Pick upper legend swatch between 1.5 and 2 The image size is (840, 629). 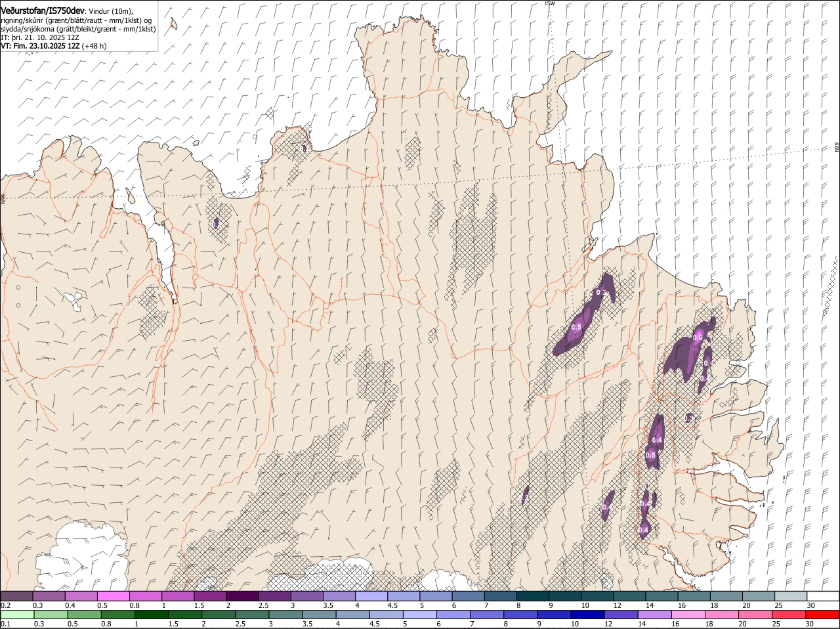209,596
